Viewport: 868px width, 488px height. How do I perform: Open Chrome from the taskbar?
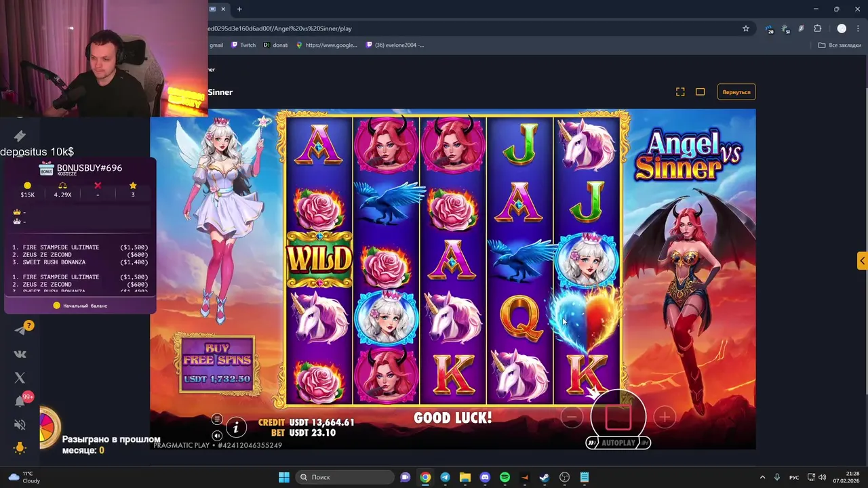point(425,477)
